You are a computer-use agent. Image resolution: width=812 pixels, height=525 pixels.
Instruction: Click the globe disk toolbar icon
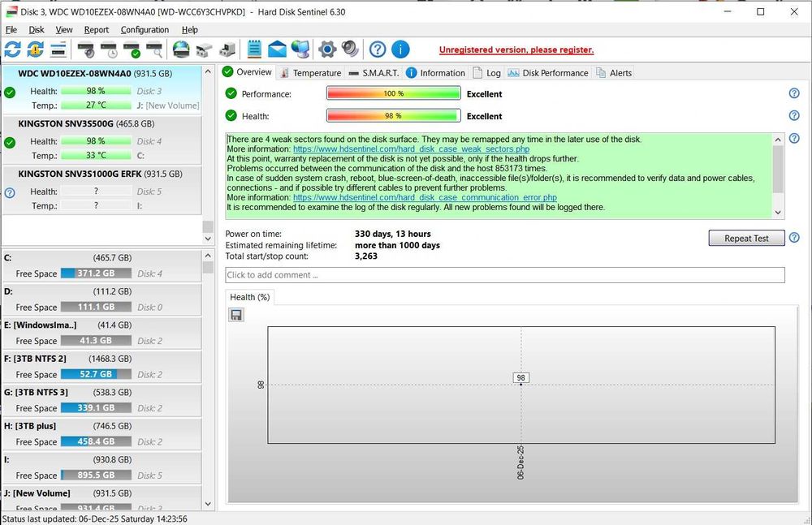tap(181, 49)
